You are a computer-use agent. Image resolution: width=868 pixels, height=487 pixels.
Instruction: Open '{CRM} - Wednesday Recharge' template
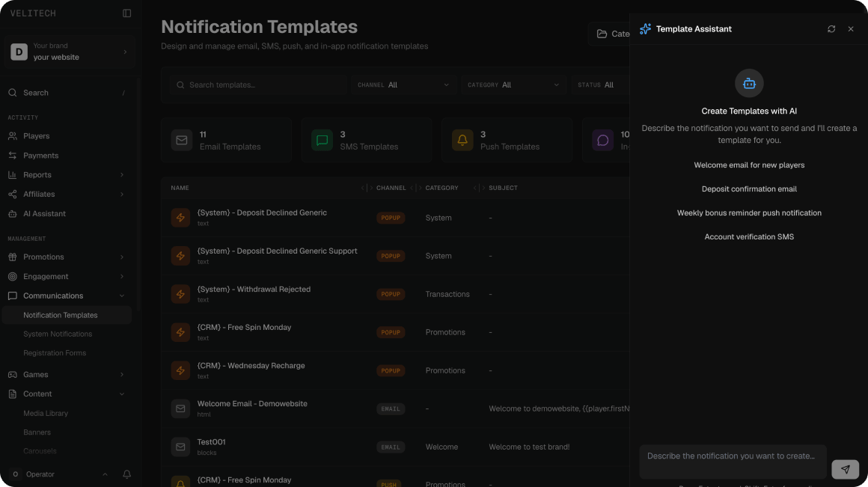[251, 366]
